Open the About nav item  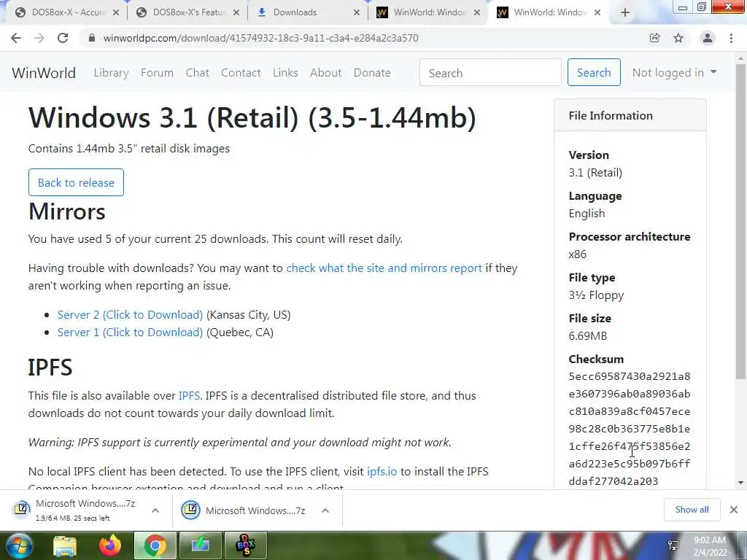pos(326,73)
